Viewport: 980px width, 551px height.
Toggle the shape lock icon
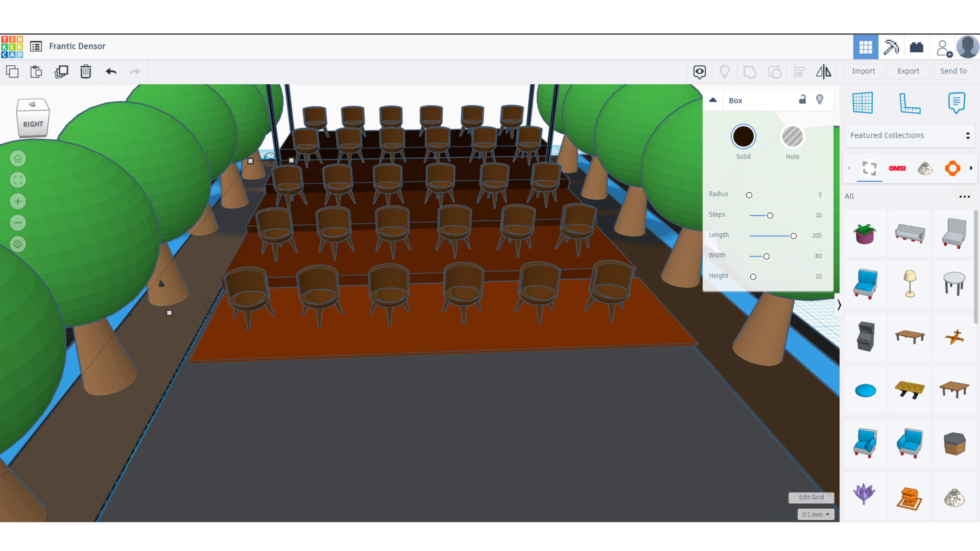coord(802,100)
